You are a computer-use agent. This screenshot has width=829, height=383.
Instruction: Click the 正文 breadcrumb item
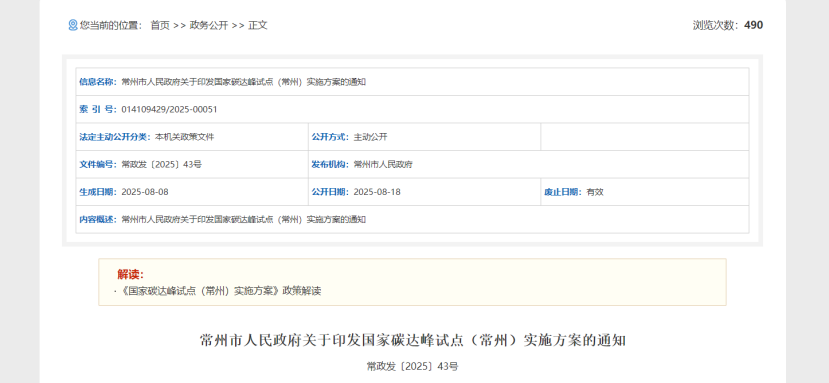click(257, 25)
